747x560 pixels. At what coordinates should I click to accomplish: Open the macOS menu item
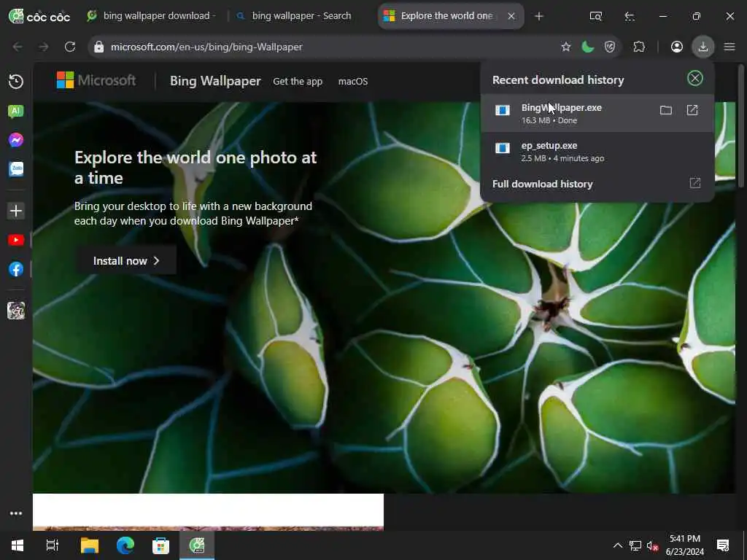352,82
